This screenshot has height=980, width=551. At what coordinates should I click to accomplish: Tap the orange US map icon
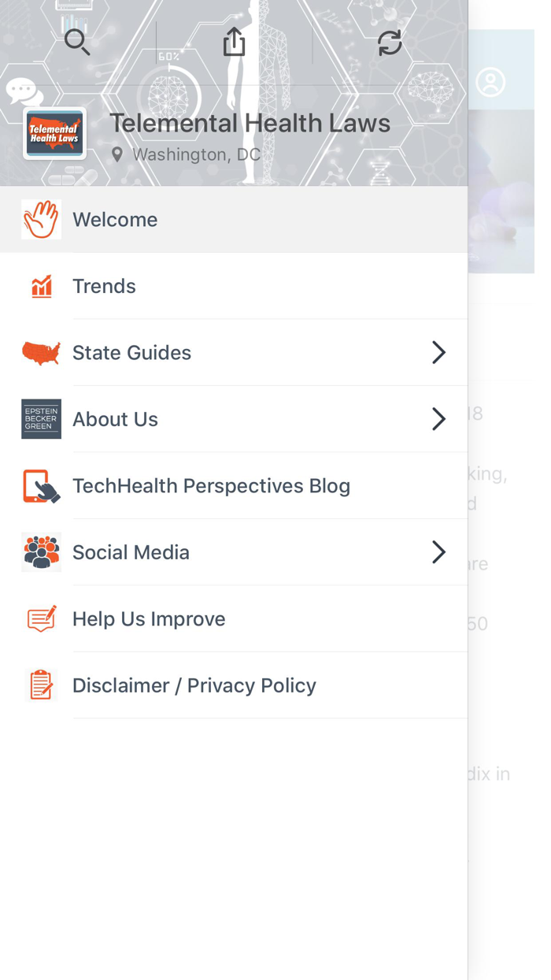[x=42, y=353]
